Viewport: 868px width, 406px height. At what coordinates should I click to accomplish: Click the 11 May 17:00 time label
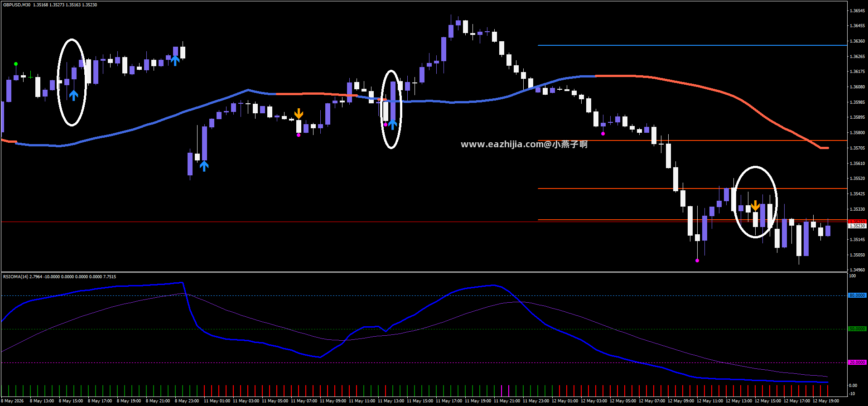coord(449,401)
